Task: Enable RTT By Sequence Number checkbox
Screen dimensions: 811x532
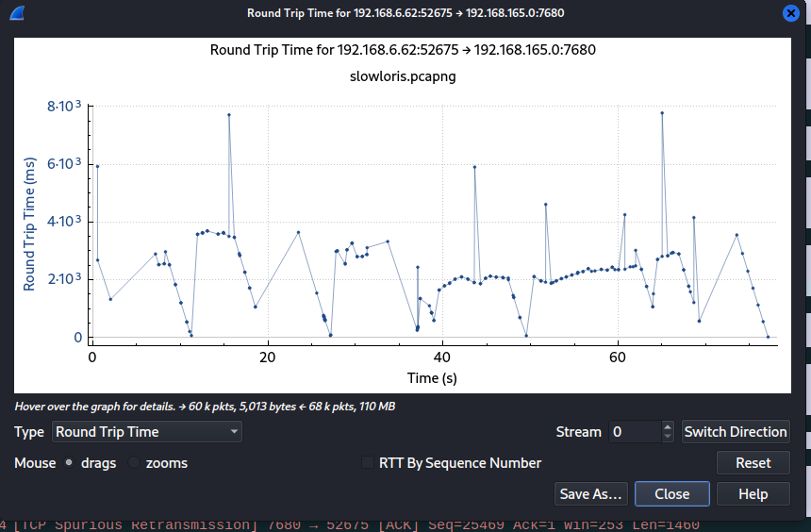Action: pyautogui.click(x=370, y=463)
